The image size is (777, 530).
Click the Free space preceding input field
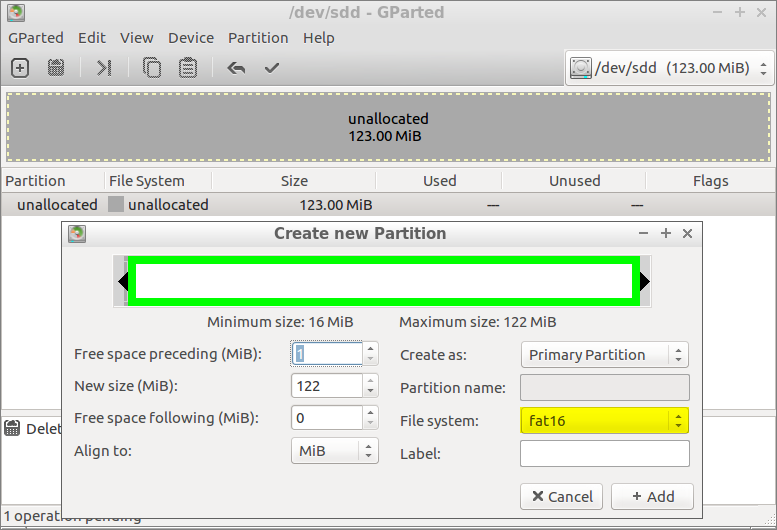point(327,354)
